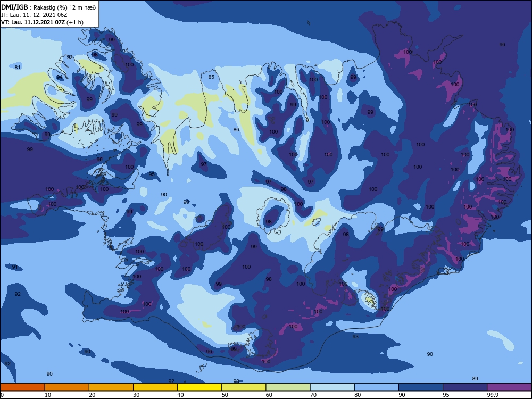Click the "81" humidity value on the map

[x=18, y=67]
